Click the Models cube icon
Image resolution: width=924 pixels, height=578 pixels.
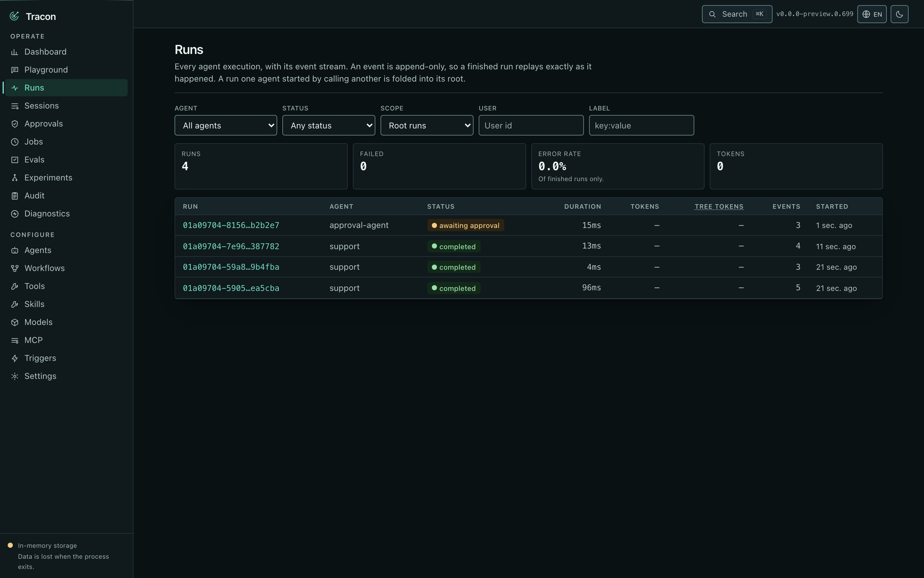click(14, 322)
